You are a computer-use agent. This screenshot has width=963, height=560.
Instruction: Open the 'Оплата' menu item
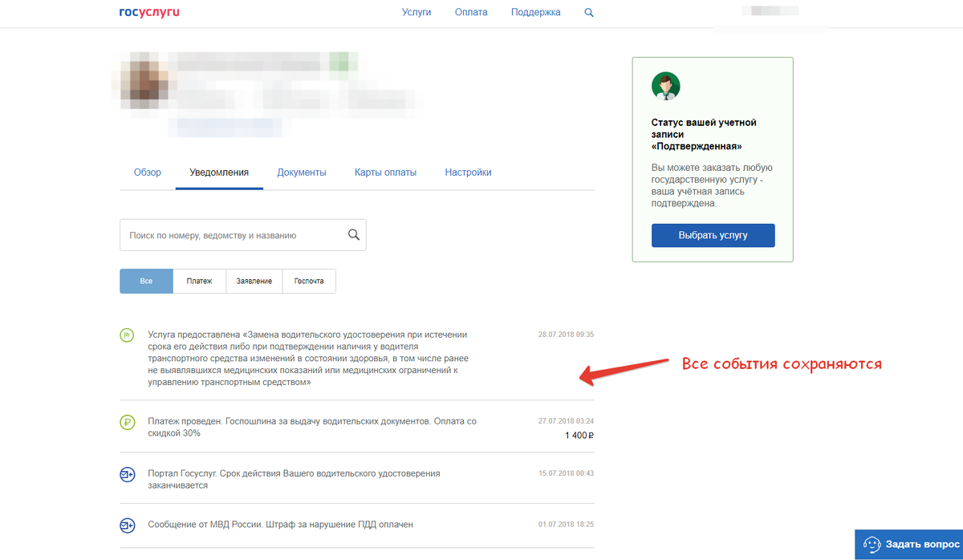(x=471, y=13)
